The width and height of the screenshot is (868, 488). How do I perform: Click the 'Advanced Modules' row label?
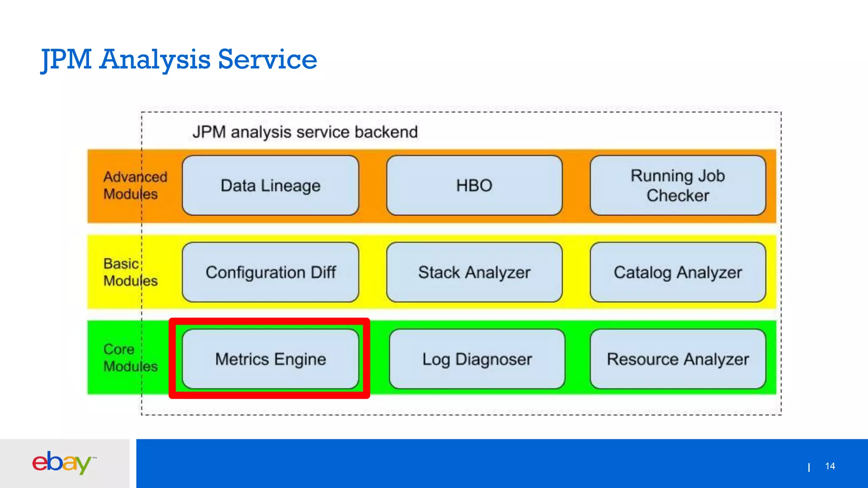[x=135, y=186]
